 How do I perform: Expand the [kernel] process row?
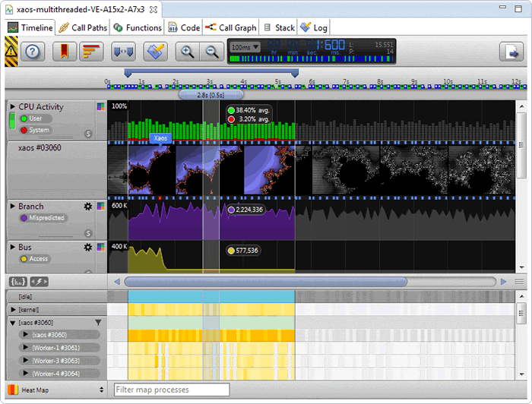(x=13, y=310)
